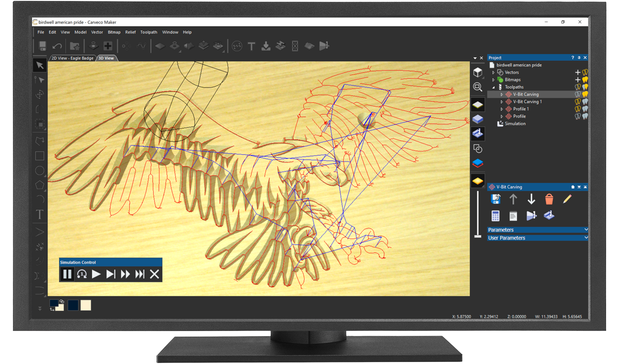Click the zoom magnifier icon

point(478,88)
